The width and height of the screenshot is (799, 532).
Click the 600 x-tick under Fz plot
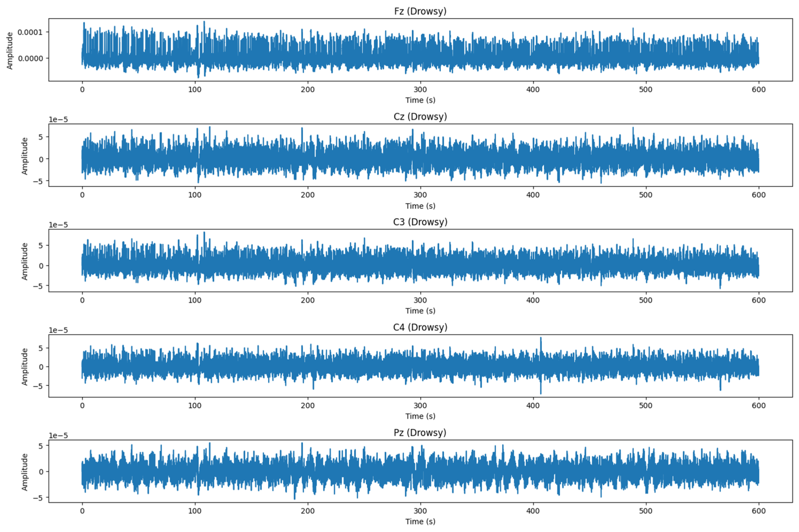click(759, 89)
